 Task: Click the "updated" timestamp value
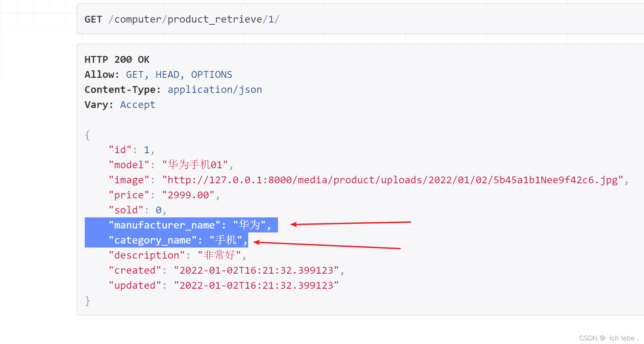(256, 286)
